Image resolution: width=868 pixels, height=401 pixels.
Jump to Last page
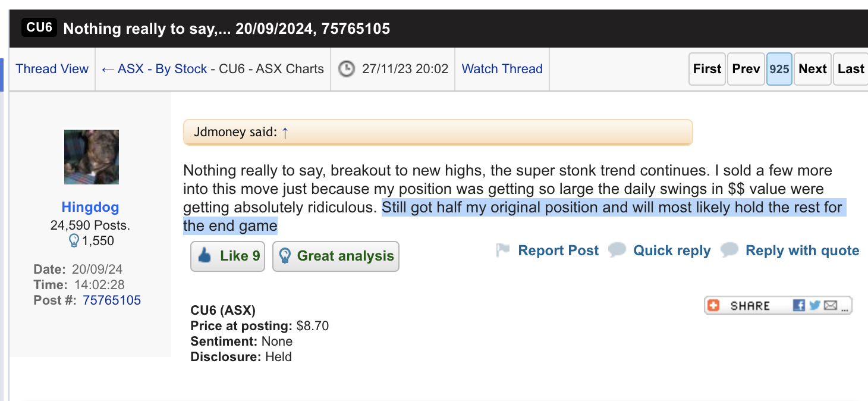click(851, 69)
